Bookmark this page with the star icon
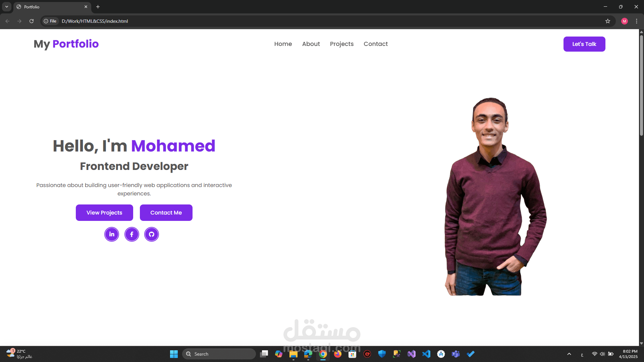Viewport: 644px width, 362px height. pyautogui.click(x=608, y=21)
